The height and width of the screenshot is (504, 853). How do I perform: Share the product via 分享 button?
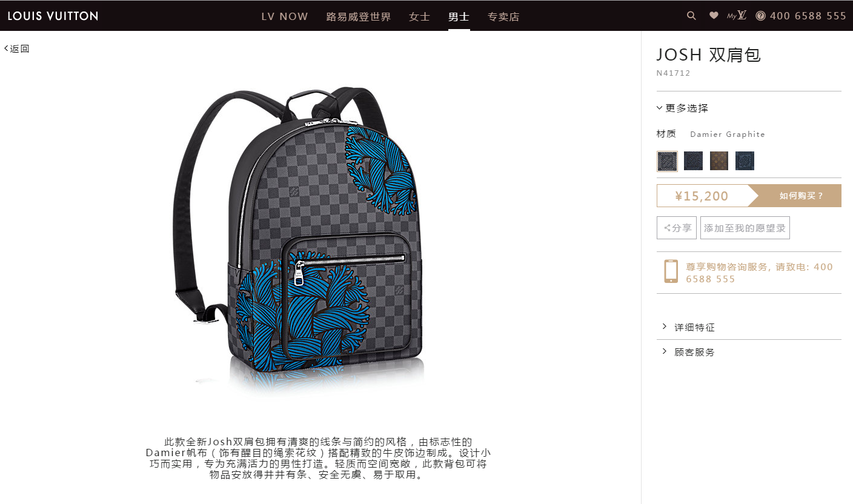[677, 228]
